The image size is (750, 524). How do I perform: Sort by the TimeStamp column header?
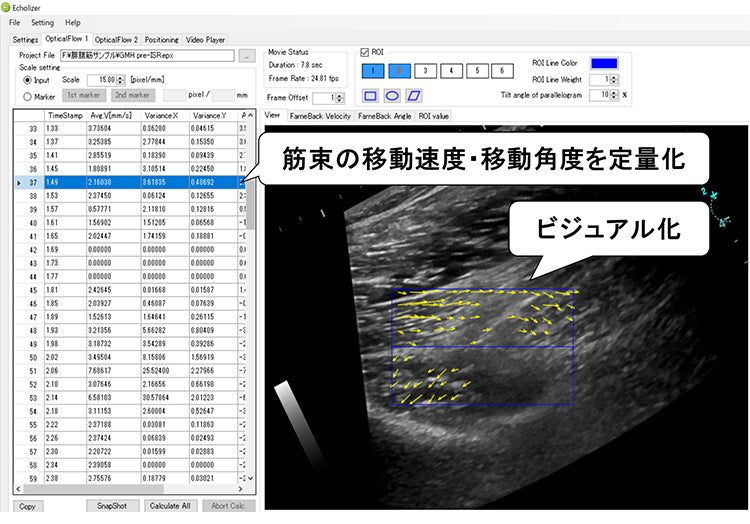click(66, 116)
